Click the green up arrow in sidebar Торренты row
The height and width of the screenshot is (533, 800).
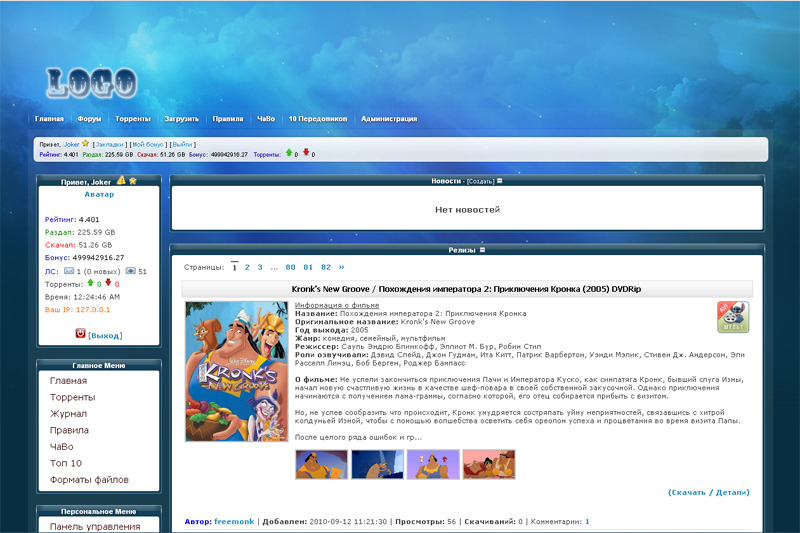[x=90, y=282]
